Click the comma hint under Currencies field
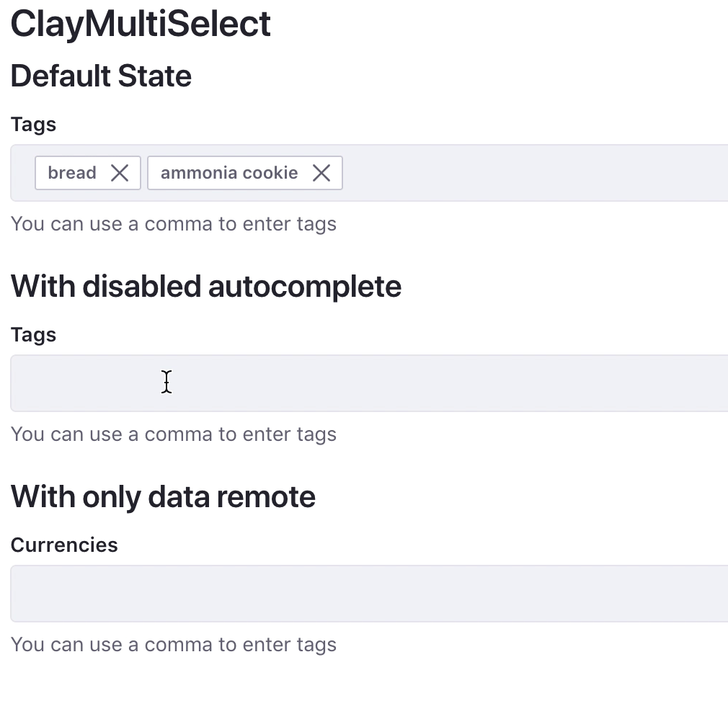This screenshot has width=728, height=706. tap(173, 644)
